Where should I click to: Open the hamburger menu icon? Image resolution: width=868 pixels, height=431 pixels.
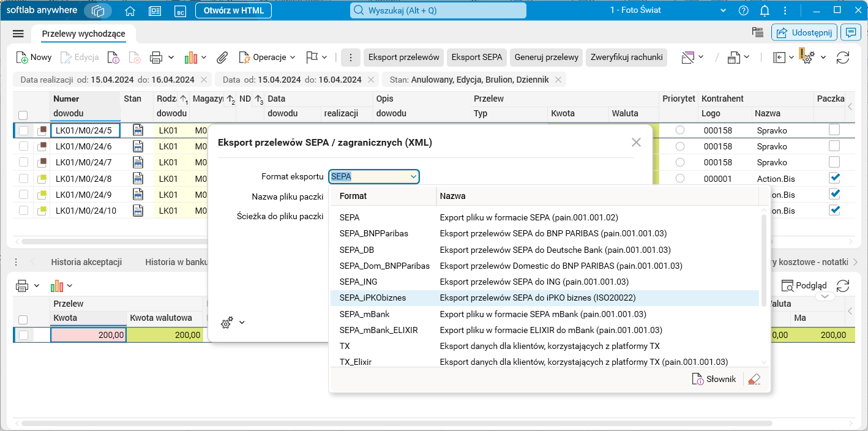(18, 34)
